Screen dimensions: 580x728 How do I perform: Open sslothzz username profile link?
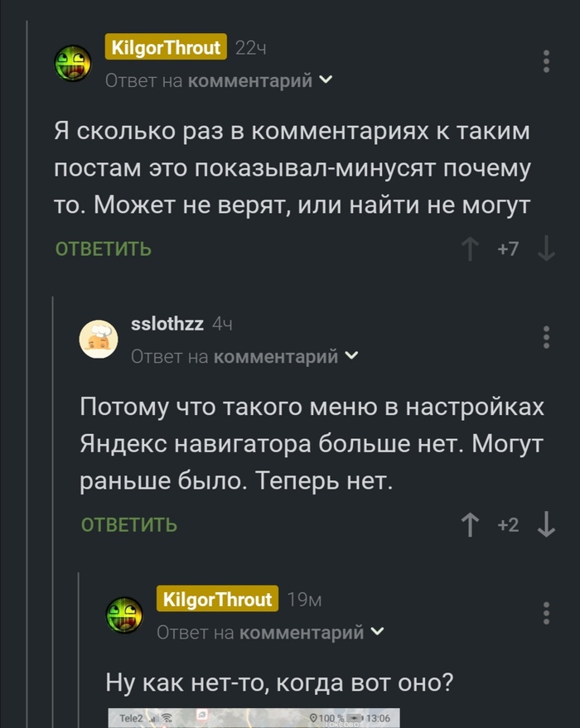(x=167, y=324)
